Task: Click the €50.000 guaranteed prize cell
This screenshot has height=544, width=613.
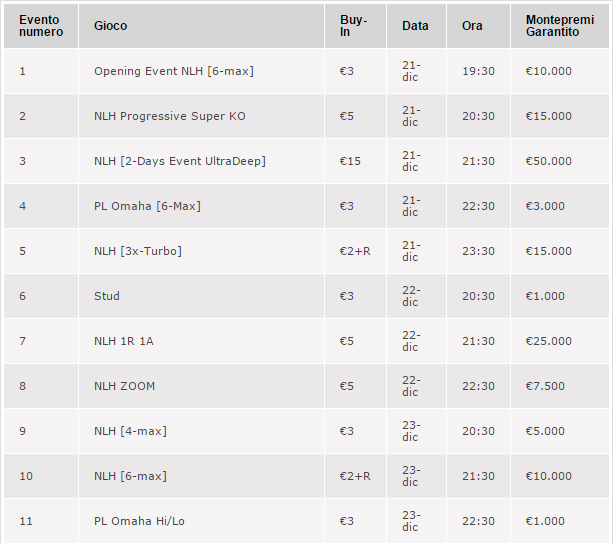Action: (560, 161)
